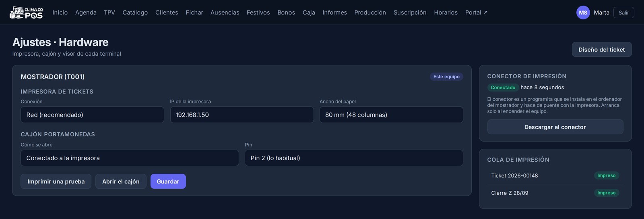
Task: Click Impreso badge for Ticket 2026-00148
Action: click(x=606, y=175)
